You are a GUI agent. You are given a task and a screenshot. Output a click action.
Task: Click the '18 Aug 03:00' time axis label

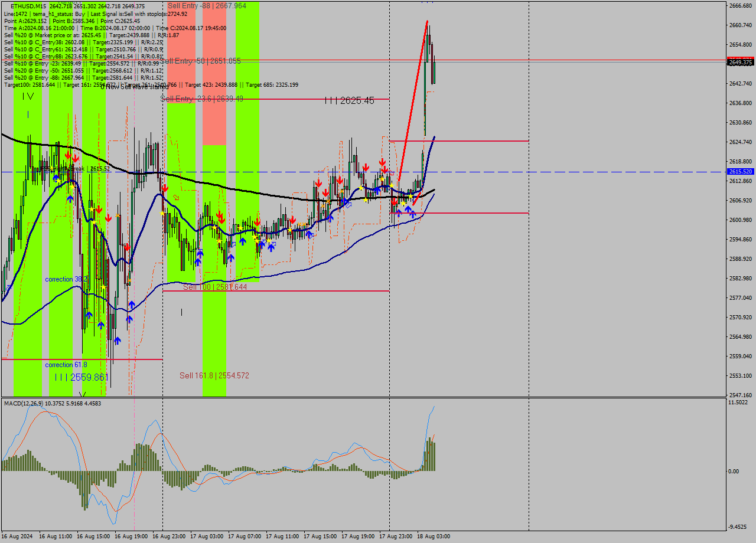(x=434, y=537)
